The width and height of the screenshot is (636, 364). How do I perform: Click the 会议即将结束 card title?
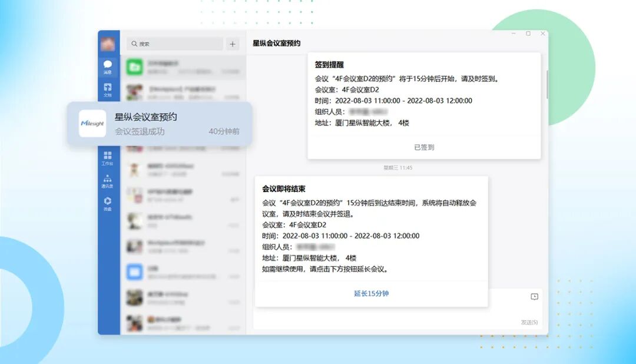coord(283,188)
